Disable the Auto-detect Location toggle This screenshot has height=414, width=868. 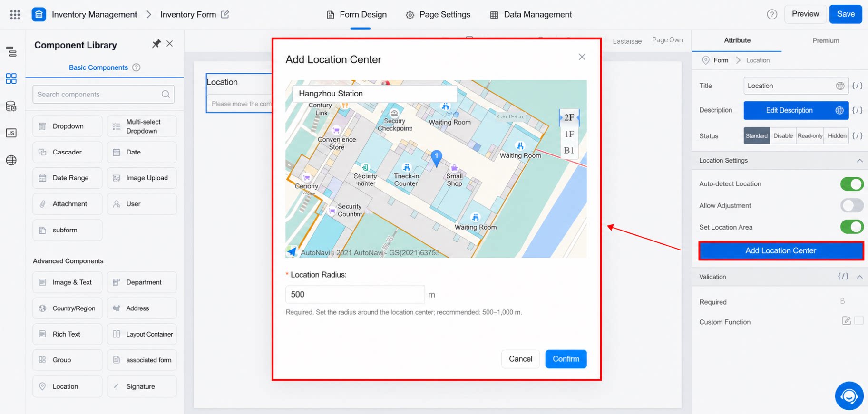tap(852, 184)
